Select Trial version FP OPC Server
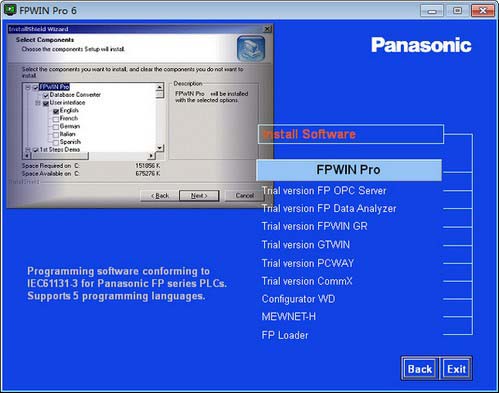The image size is (499, 393). click(324, 191)
